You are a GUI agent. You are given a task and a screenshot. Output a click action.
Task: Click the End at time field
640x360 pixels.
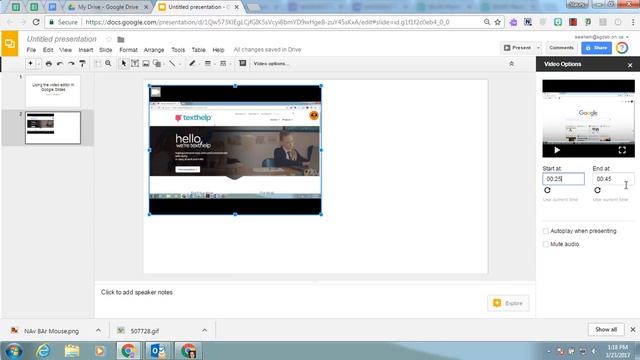click(613, 179)
